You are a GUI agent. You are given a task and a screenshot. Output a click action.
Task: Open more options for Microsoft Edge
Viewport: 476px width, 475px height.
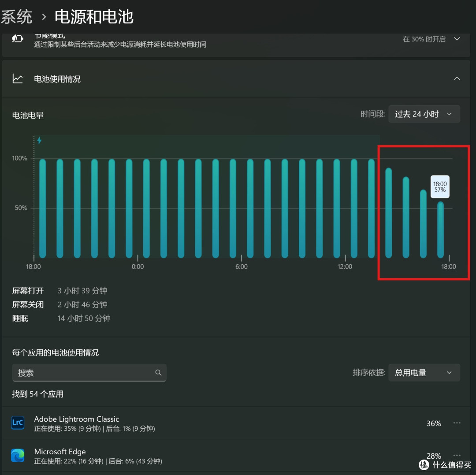pos(457,455)
